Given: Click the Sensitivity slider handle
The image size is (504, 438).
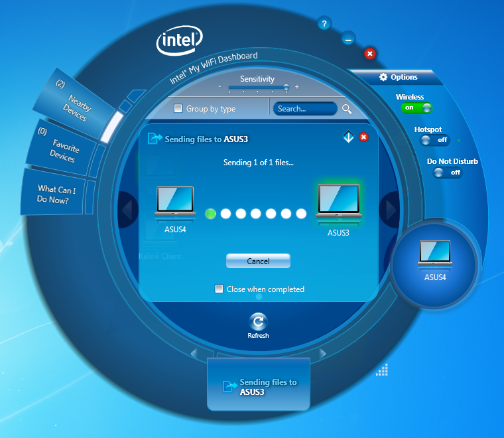Looking at the screenshot, I should [x=286, y=87].
